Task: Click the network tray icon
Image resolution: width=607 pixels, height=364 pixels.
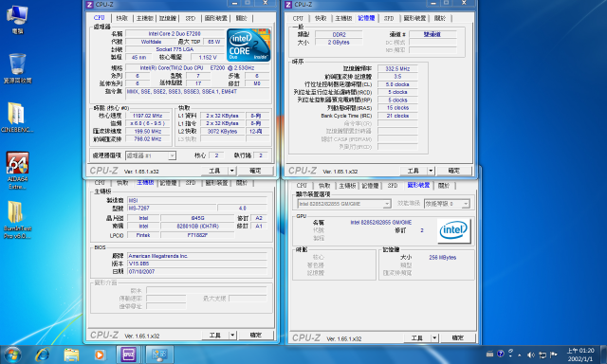Action: pos(543,355)
